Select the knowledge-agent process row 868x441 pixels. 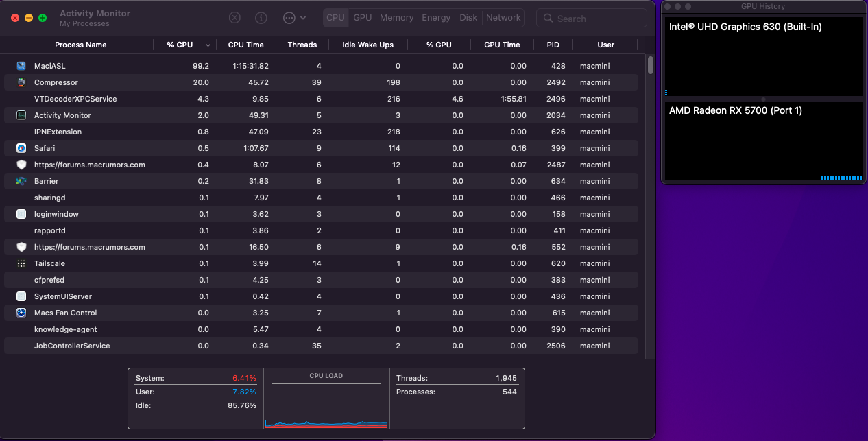point(322,329)
